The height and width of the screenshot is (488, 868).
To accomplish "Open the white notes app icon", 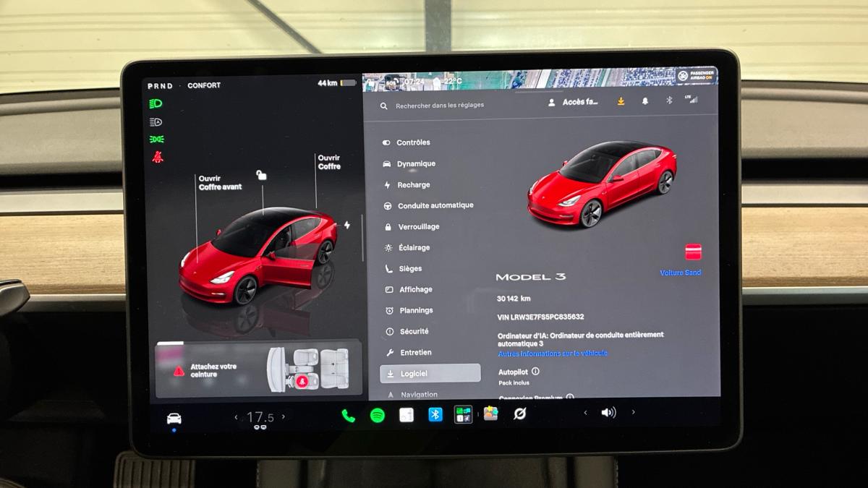I will [406, 415].
